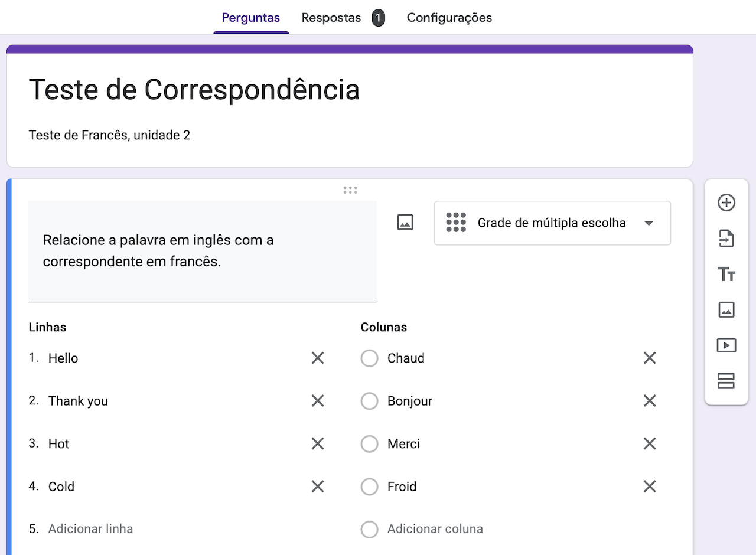Screen dimensions: 756x555
Task: Open the Configurações tab
Action: (x=449, y=18)
